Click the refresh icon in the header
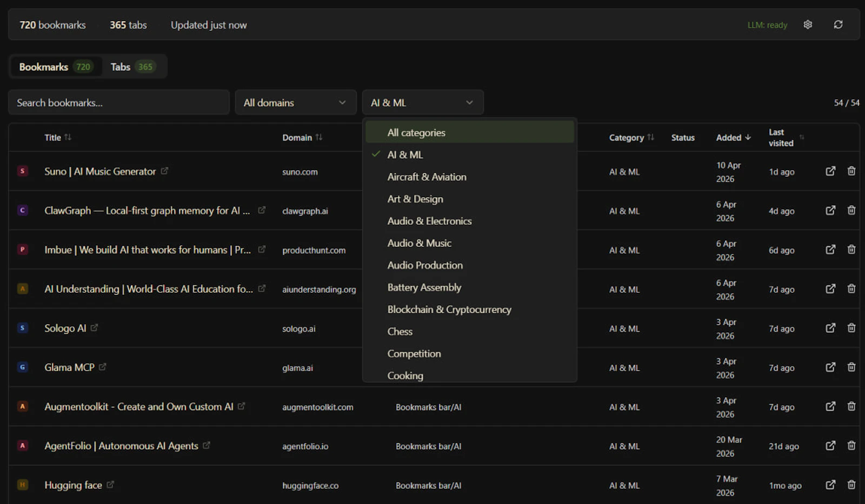The height and width of the screenshot is (504, 865). [x=838, y=25]
